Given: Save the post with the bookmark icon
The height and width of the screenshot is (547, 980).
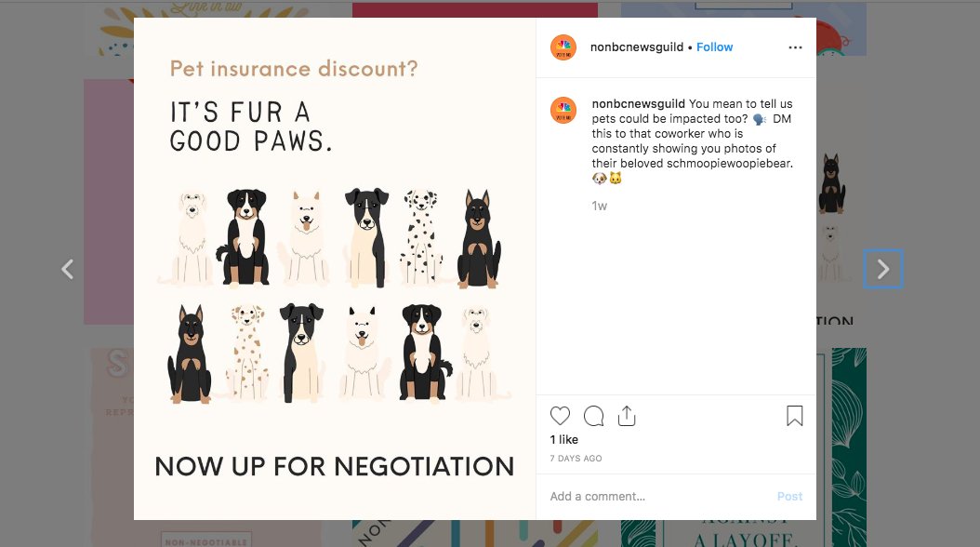Looking at the screenshot, I should (x=794, y=416).
